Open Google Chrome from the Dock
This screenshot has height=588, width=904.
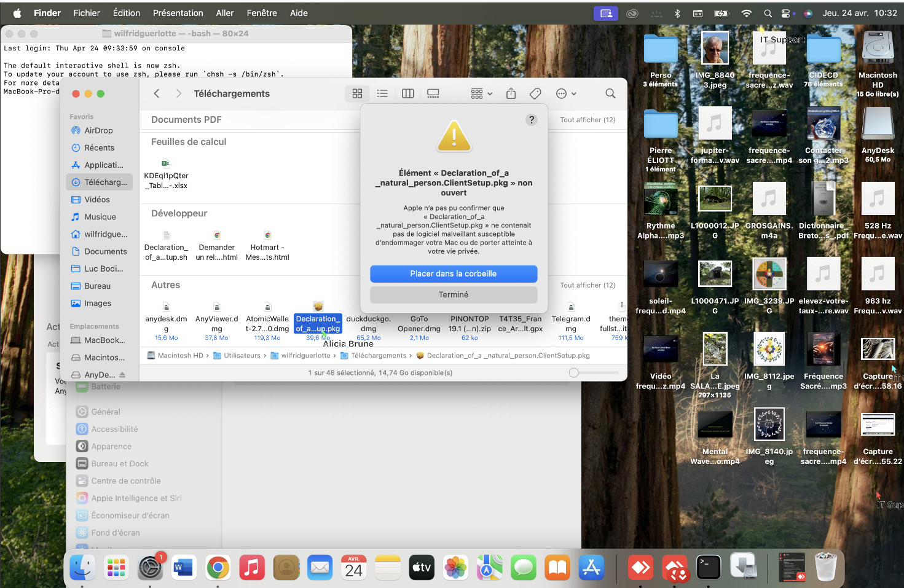coord(218,568)
